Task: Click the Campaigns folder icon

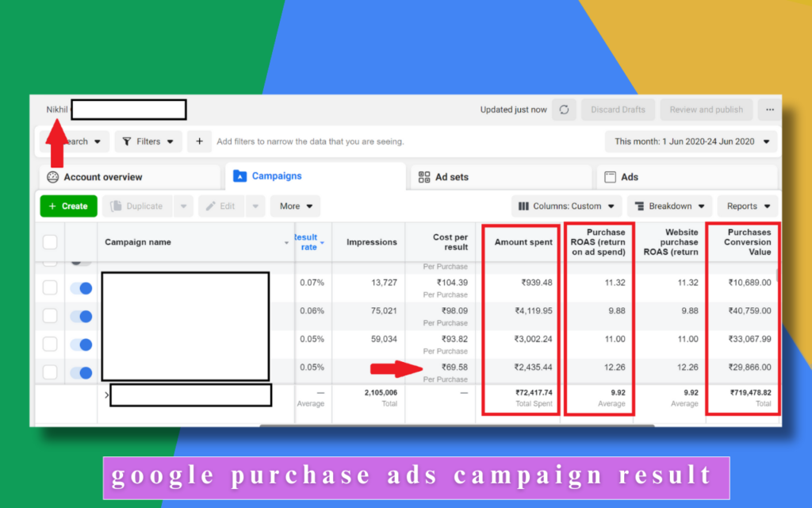Action: coord(239,176)
